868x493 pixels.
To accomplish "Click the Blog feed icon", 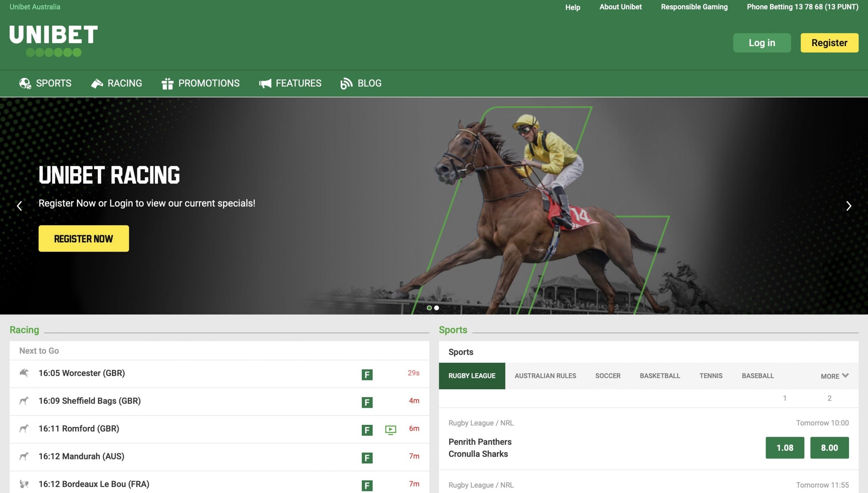I will point(346,83).
